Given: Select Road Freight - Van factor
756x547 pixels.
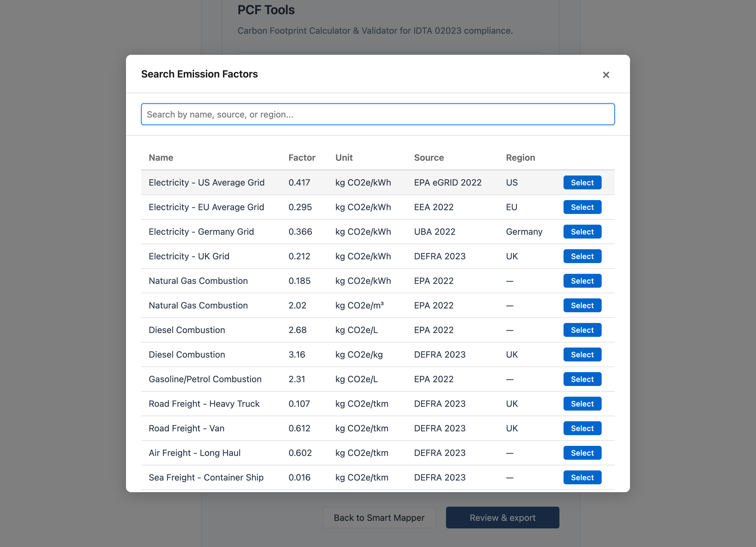Looking at the screenshot, I should click(582, 428).
